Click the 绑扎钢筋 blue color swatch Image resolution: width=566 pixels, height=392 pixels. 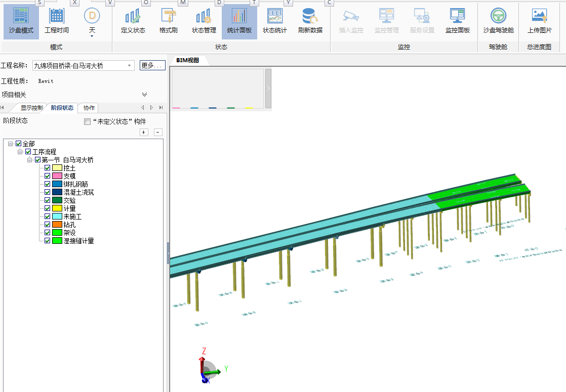[57, 184]
